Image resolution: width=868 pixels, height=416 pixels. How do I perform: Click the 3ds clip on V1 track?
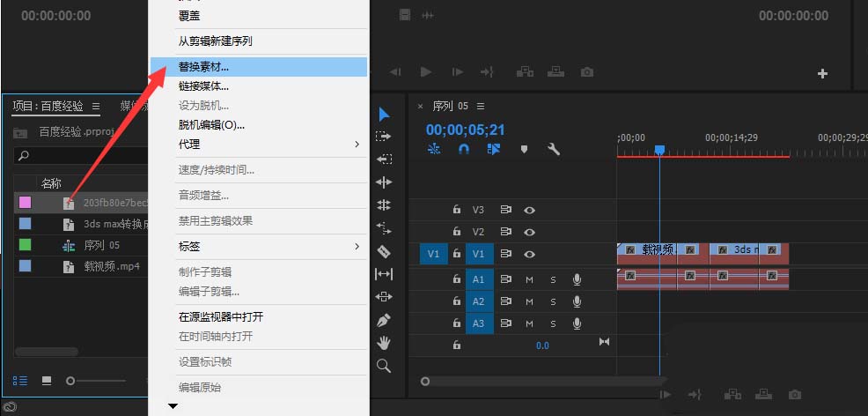(x=733, y=254)
